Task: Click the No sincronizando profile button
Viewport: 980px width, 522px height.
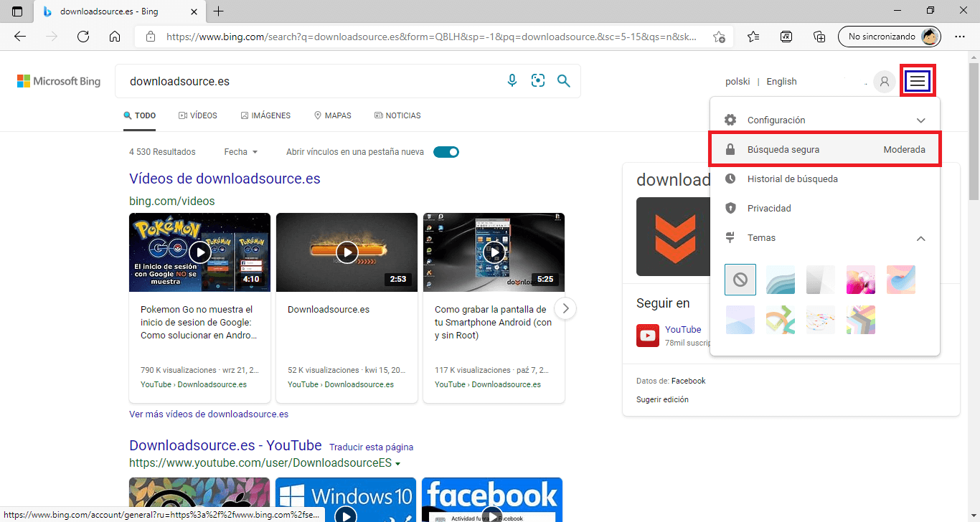Action: pyautogui.click(x=889, y=37)
